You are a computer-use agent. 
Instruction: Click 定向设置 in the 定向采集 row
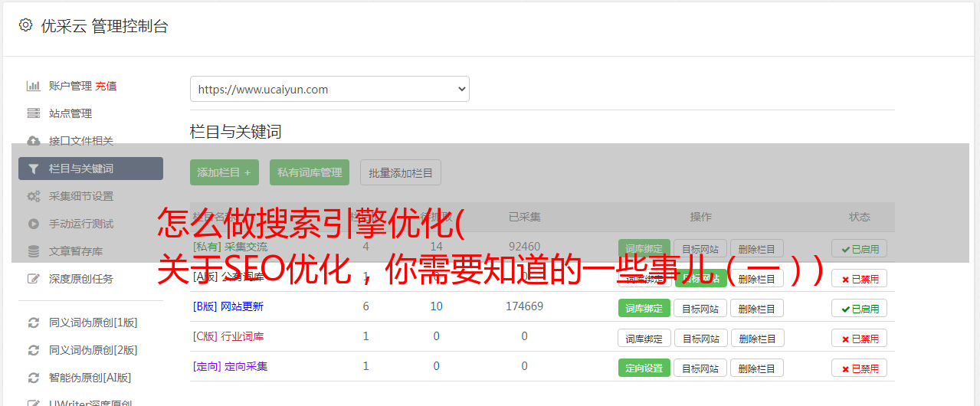tap(644, 368)
